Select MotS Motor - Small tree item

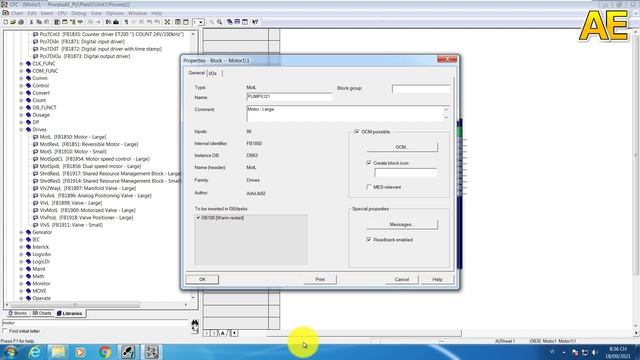point(73,152)
